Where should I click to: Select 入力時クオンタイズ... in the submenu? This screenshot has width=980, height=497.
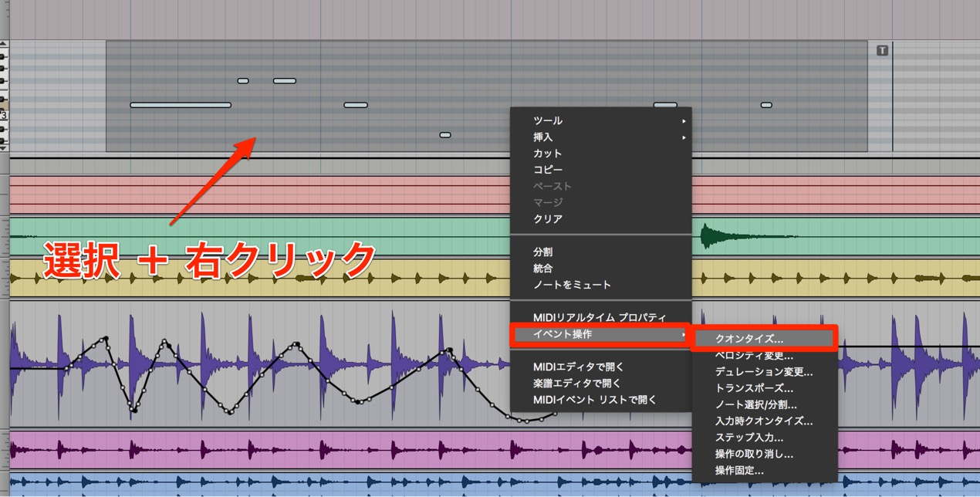pos(764,421)
